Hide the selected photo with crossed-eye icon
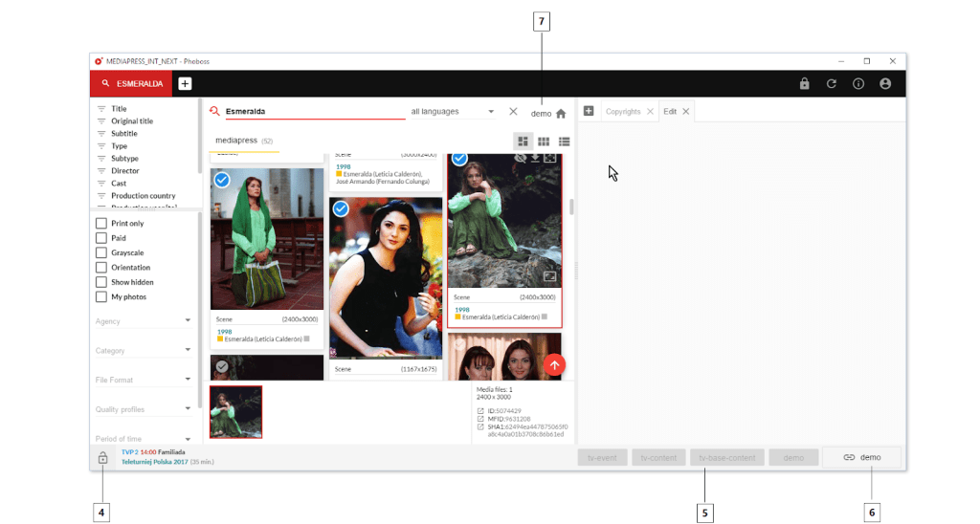The width and height of the screenshot is (980, 524). click(520, 158)
